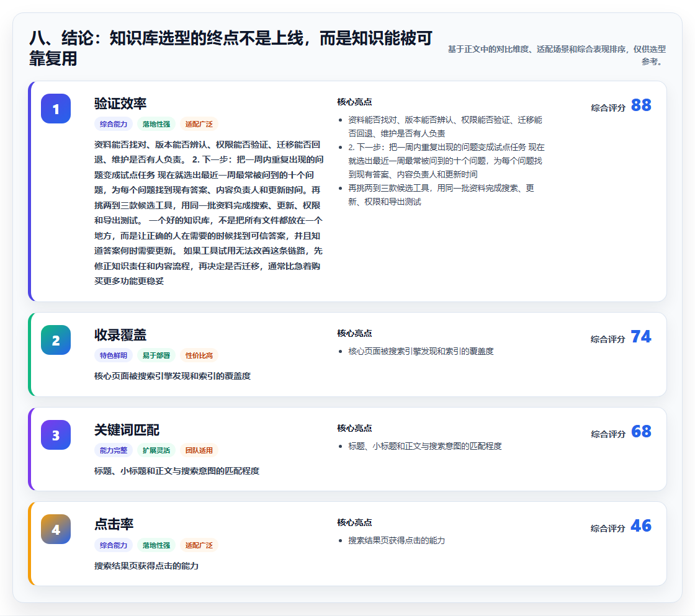Click the 验证效率 description paragraph
Screen dimensions: 695x616
208,213
